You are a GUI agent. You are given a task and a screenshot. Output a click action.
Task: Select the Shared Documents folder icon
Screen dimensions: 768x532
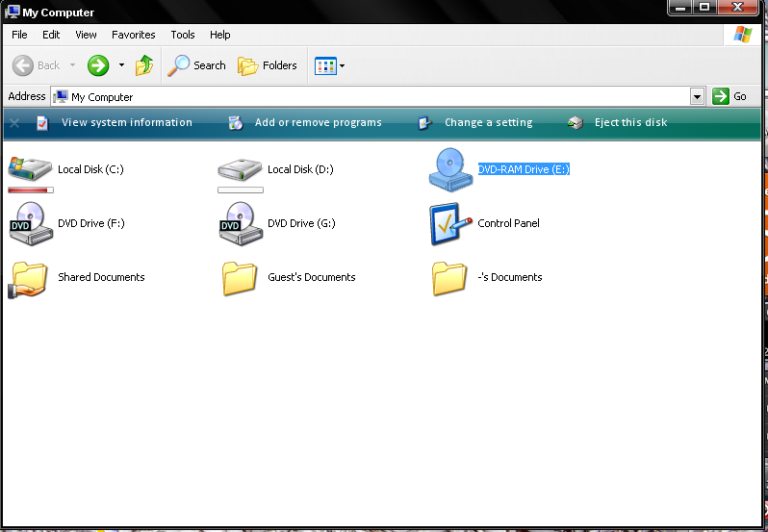click(30, 278)
